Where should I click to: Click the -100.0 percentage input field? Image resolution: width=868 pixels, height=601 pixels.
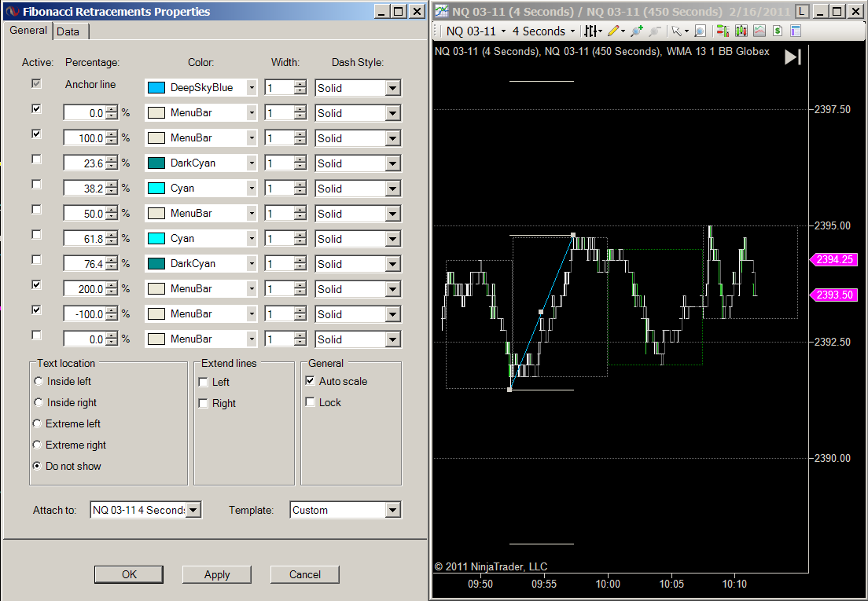pyautogui.click(x=85, y=314)
